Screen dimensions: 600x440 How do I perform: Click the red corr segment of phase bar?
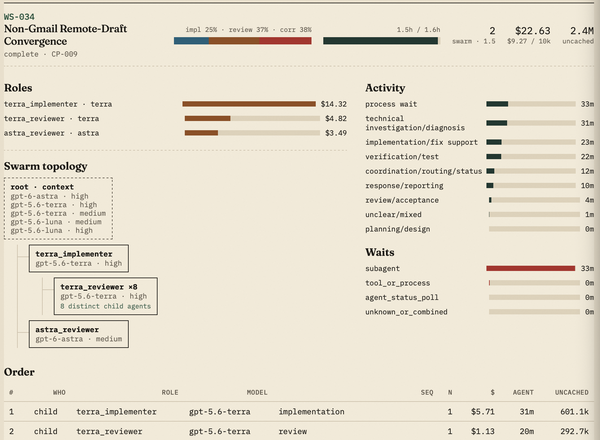(285, 41)
